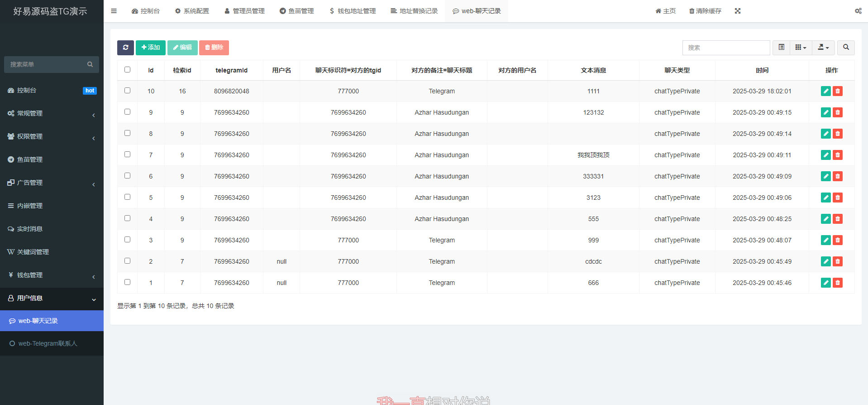Screen dimensions: 868x405
Task: Delete the row with Id 10
Action: pos(838,91)
